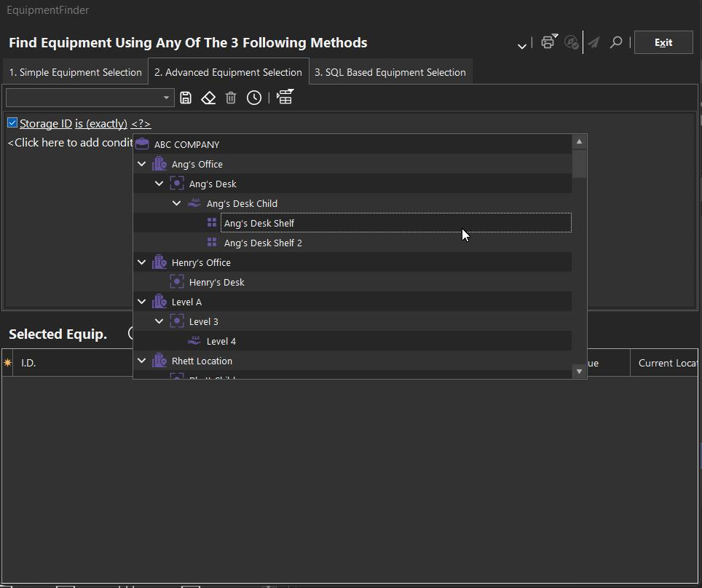Uncheck the Storage ID condition checkbox

point(12,122)
